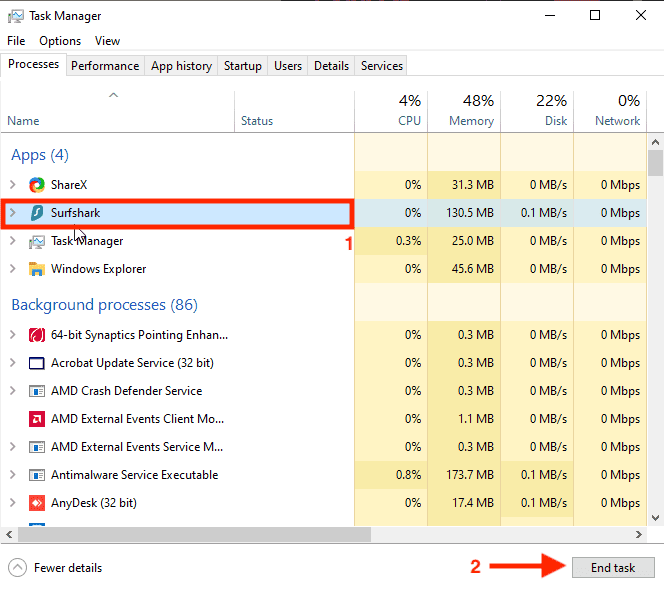Click the ShareX app icon
The height and width of the screenshot is (591, 664).
tap(37, 185)
